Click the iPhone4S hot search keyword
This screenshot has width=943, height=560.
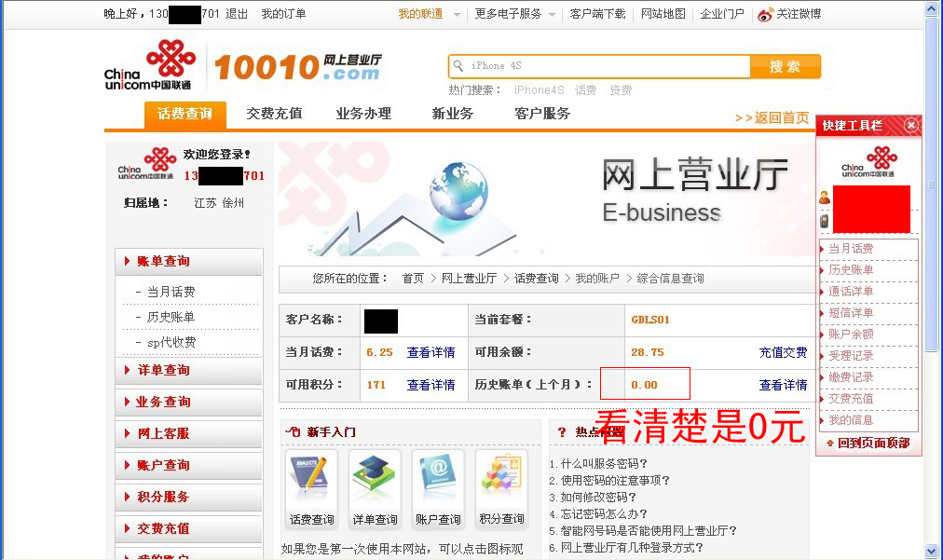[x=539, y=90]
